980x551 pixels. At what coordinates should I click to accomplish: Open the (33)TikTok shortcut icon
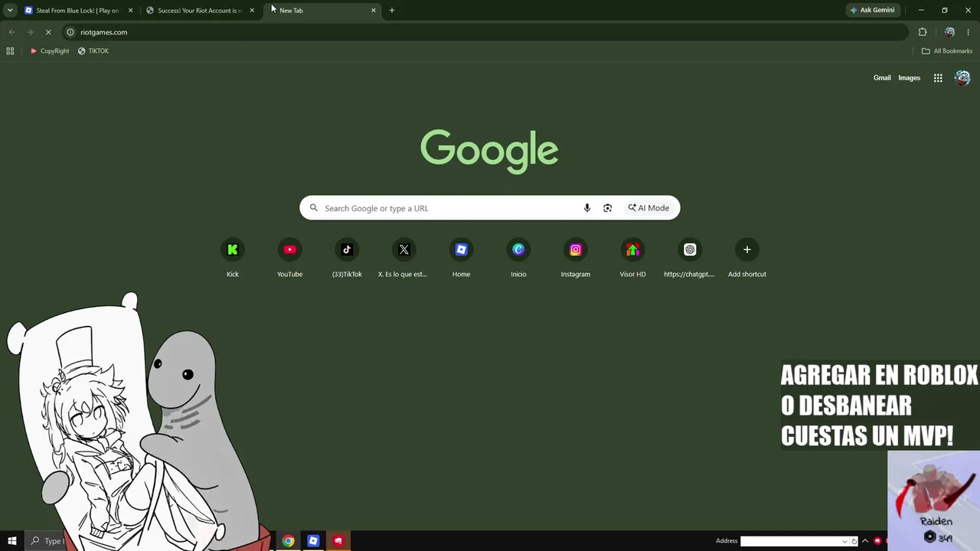(x=347, y=249)
